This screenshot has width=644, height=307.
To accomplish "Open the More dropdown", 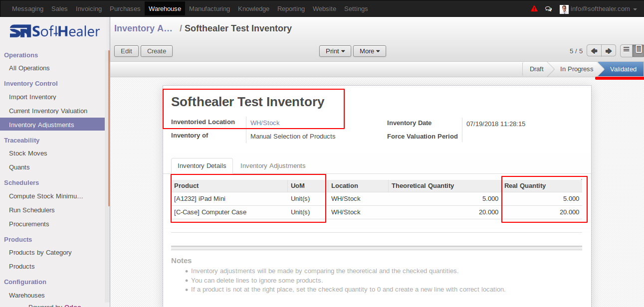I will click(370, 51).
